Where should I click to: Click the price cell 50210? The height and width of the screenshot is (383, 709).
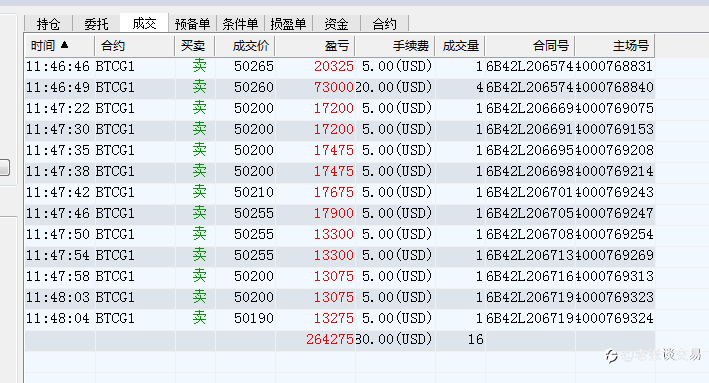[254, 192]
